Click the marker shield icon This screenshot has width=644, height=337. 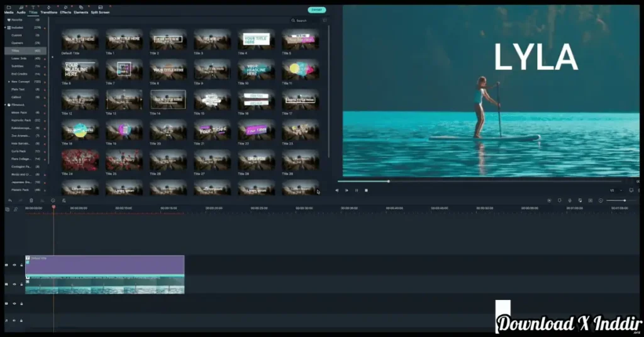(559, 201)
